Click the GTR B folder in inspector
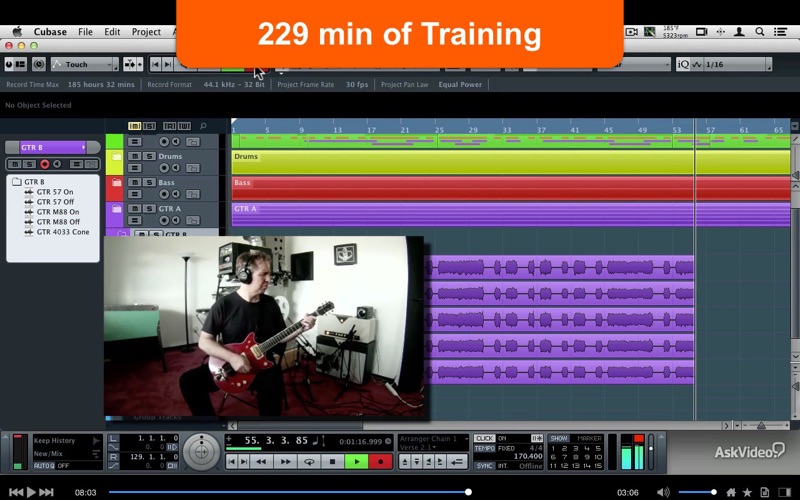Screen dimensions: 800x500 click(29, 182)
